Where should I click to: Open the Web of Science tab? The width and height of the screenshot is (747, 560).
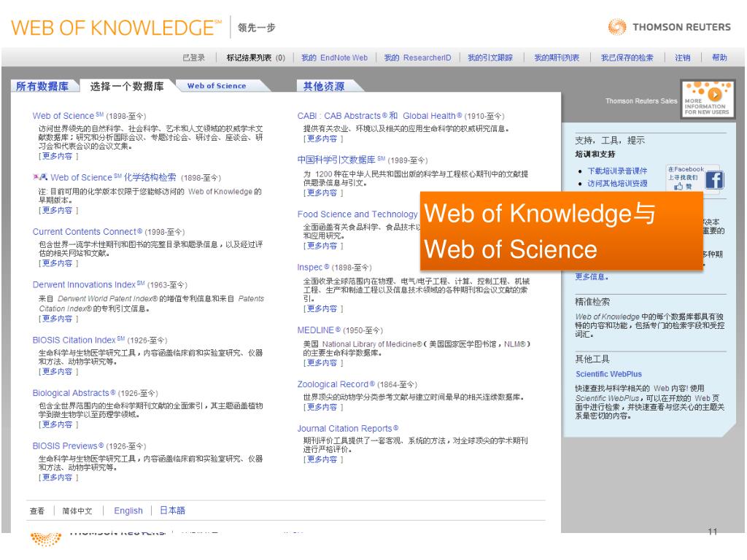point(217,86)
